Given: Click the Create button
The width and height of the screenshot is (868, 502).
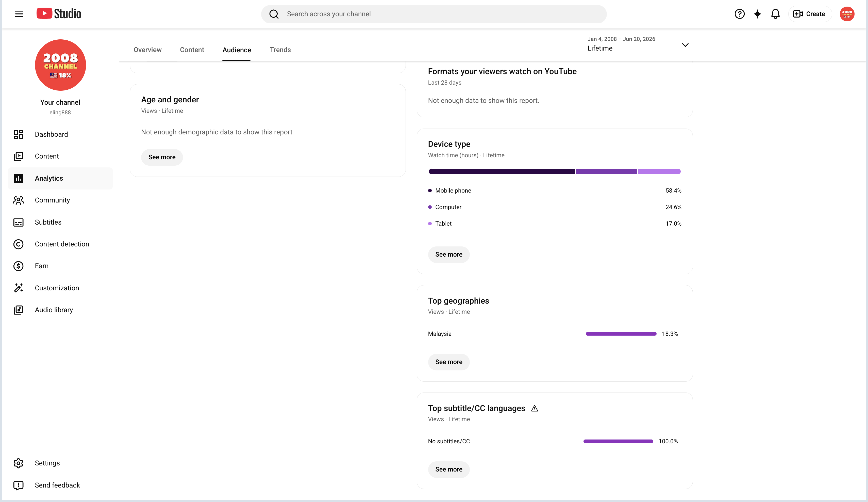Looking at the screenshot, I should 810,14.
